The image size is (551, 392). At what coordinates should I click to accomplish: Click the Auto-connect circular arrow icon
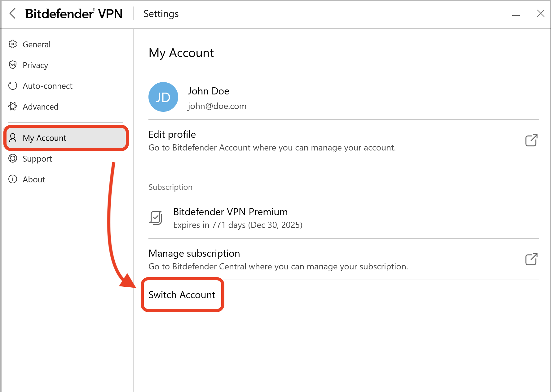(13, 86)
